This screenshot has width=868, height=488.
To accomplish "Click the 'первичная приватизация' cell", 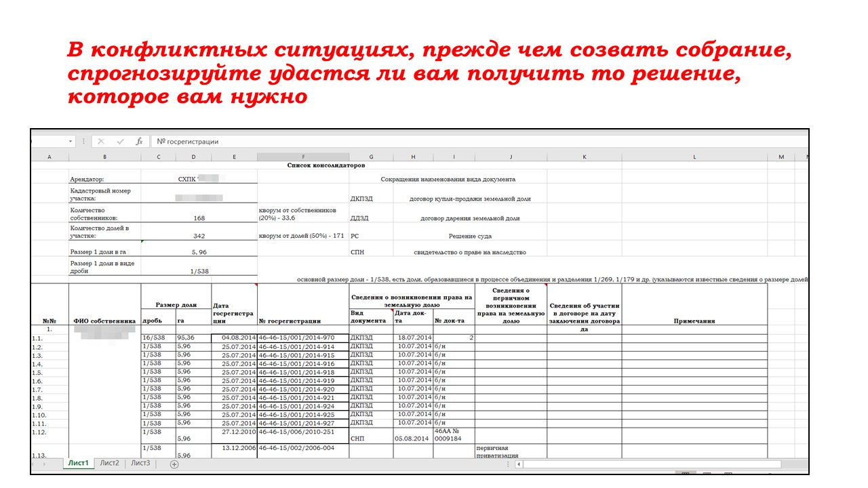I will (511, 451).
